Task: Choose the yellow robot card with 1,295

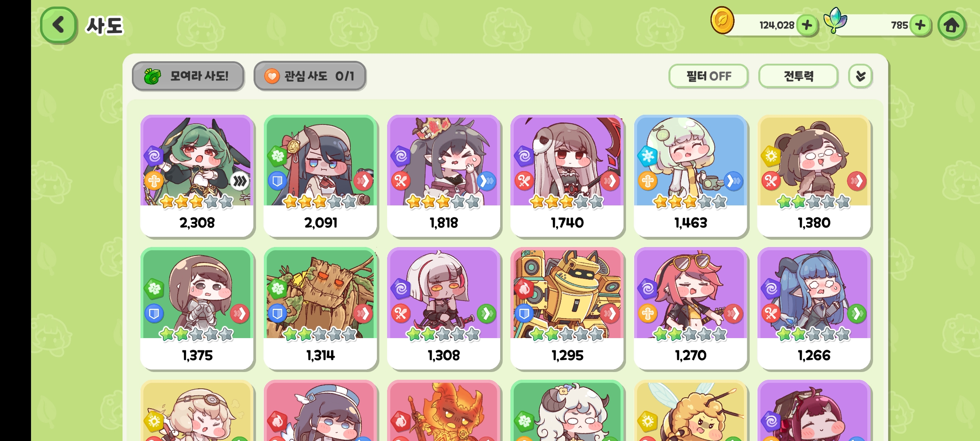Action: [567, 309]
